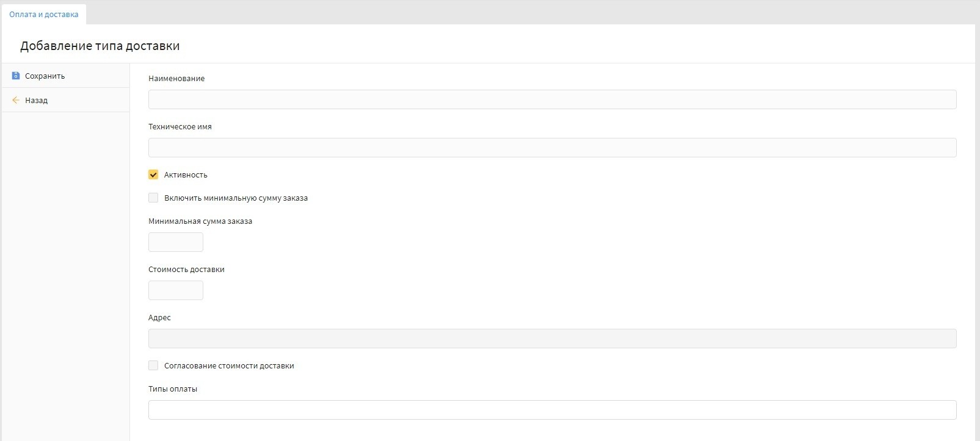The height and width of the screenshot is (441, 980).
Task: Click the blue Save floppy disk icon
Action: coord(16,76)
